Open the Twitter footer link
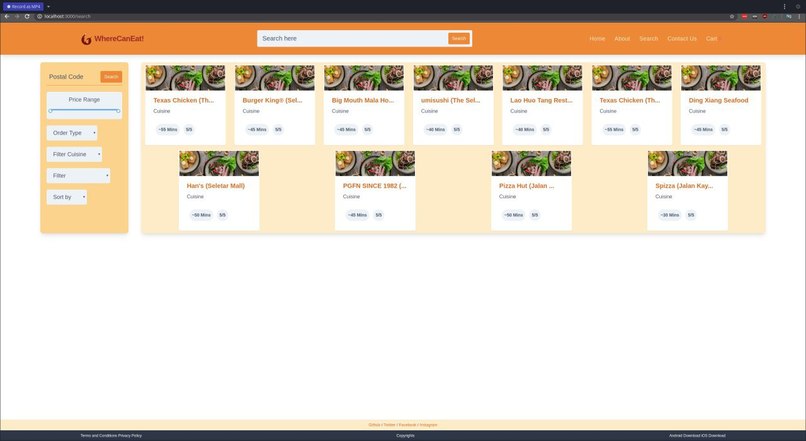 390,425
